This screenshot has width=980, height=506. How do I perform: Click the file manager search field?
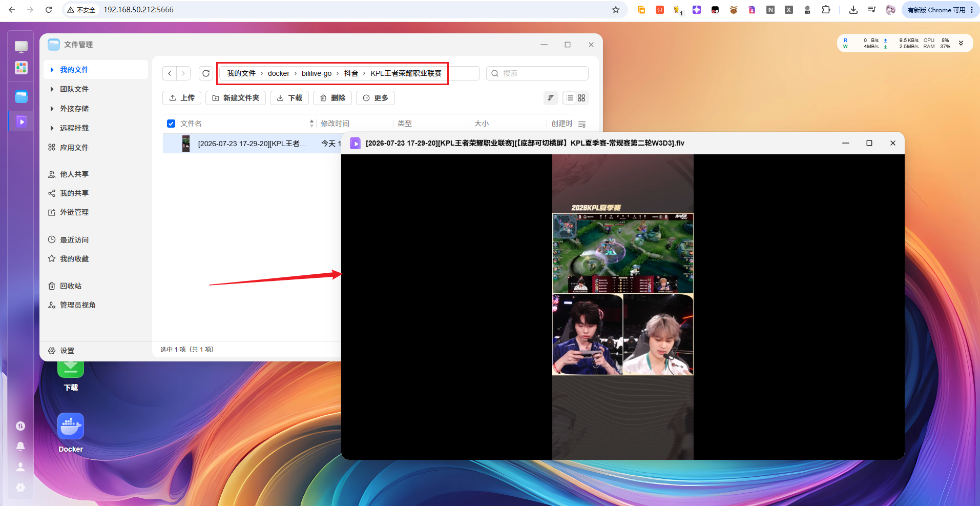click(537, 73)
